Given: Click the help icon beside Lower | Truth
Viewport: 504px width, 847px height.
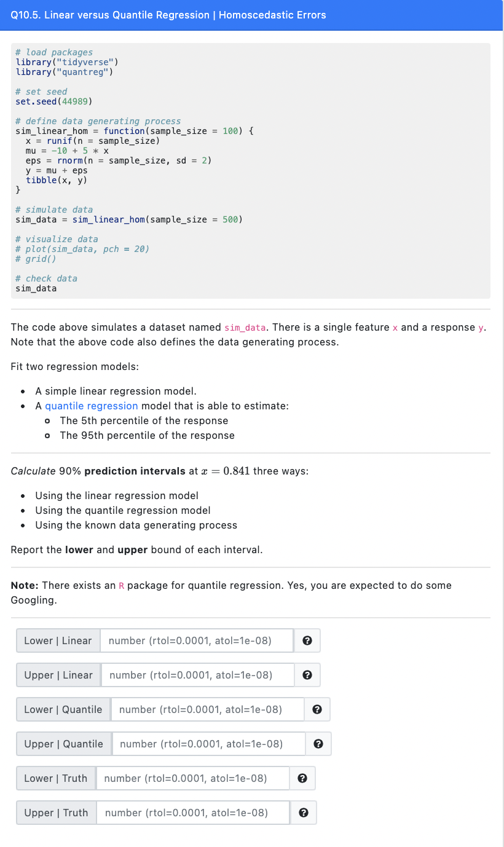Looking at the screenshot, I should click(x=302, y=778).
